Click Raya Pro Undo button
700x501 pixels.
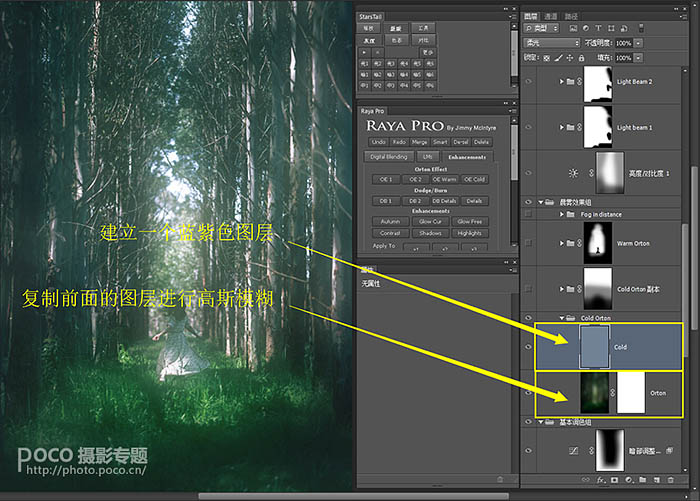coord(379,142)
